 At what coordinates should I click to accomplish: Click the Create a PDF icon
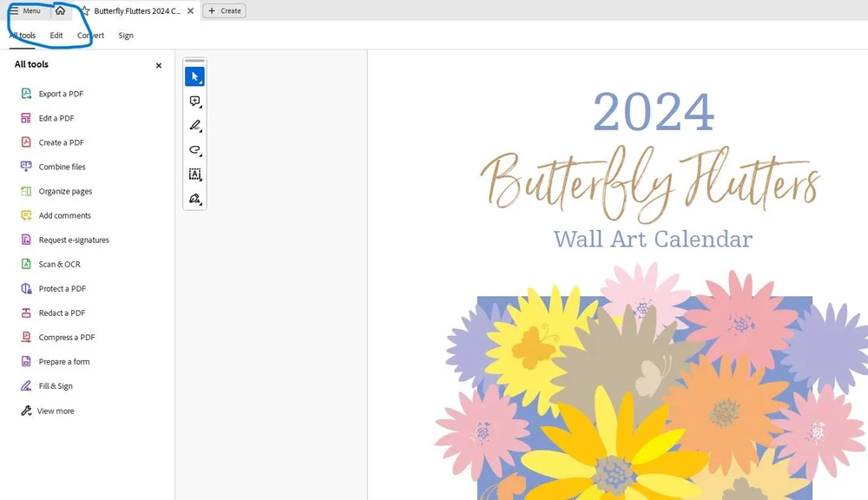26,142
